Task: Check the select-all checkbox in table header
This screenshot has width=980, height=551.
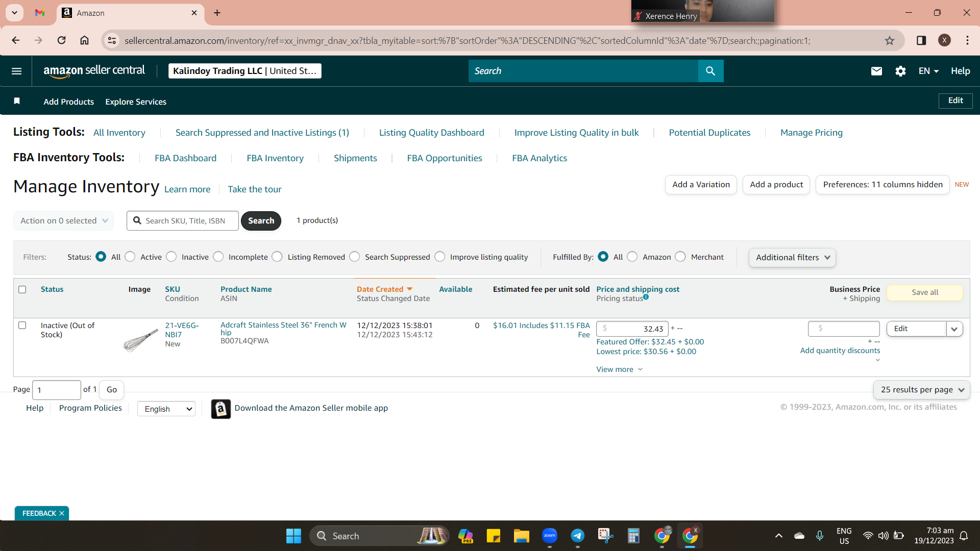Action: click(x=22, y=289)
